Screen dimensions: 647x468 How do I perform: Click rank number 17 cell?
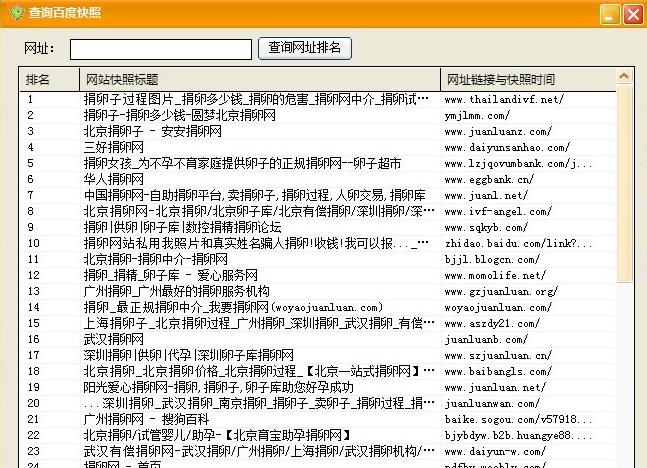[33, 356]
